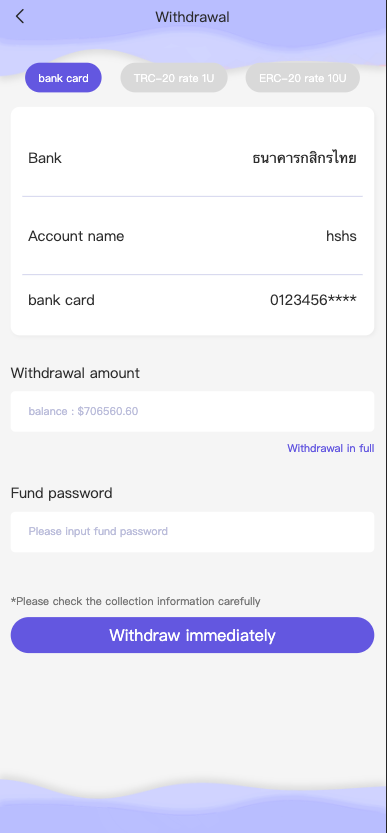The image size is (387, 833).
Task: Open the Bank row showing Thai bank name
Action: click(192, 158)
